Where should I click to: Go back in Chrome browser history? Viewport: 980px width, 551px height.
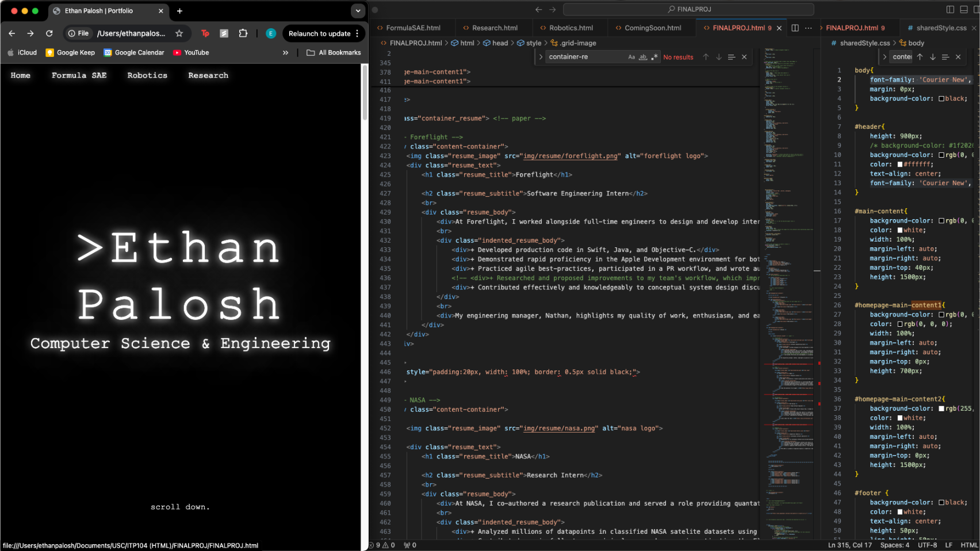click(x=12, y=33)
